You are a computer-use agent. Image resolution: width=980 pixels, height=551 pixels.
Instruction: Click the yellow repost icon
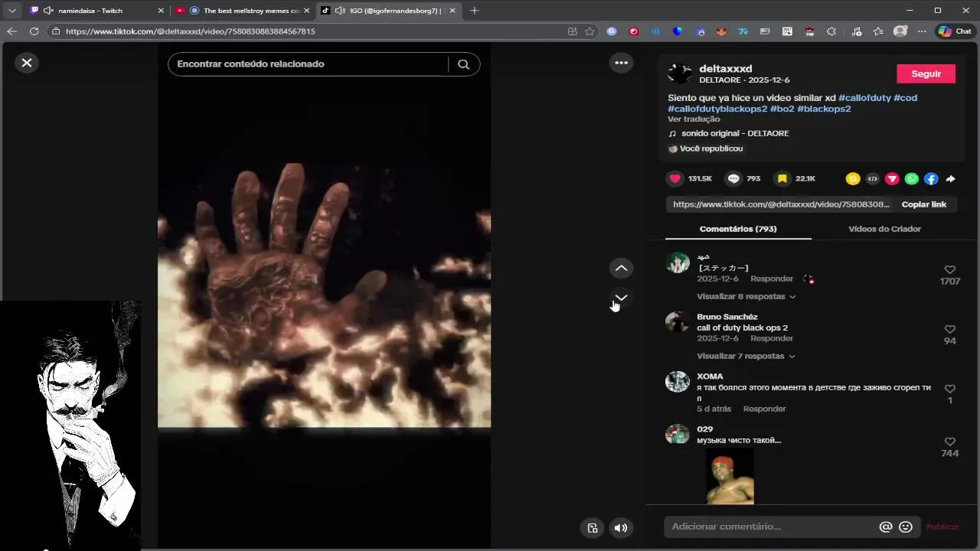point(853,178)
